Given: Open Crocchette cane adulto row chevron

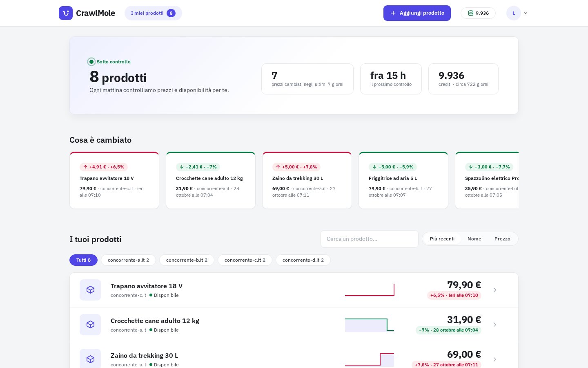Looking at the screenshot, I should (495, 325).
